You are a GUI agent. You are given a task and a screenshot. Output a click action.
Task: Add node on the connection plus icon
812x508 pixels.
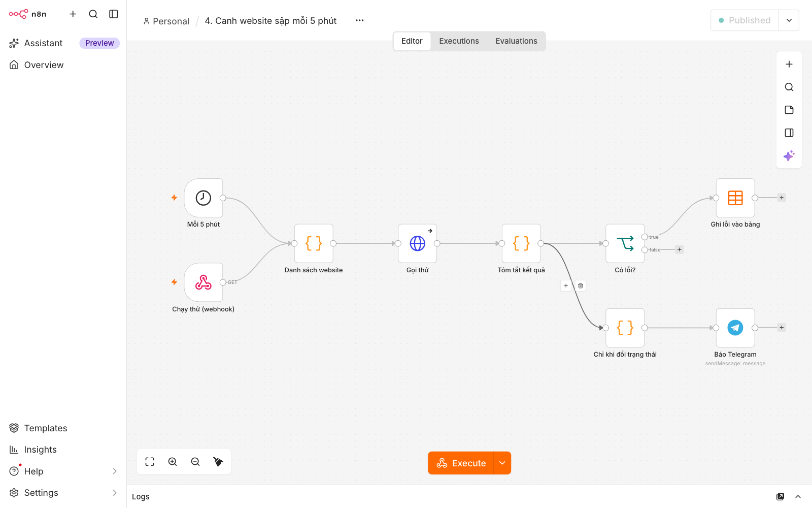(566, 285)
